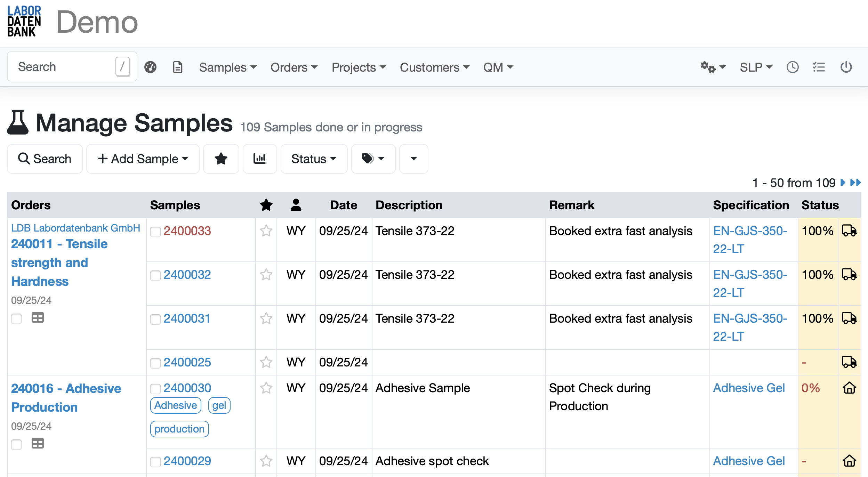Expand the Status filter dropdown
The width and height of the screenshot is (868, 477).
click(x=314, y=159)
